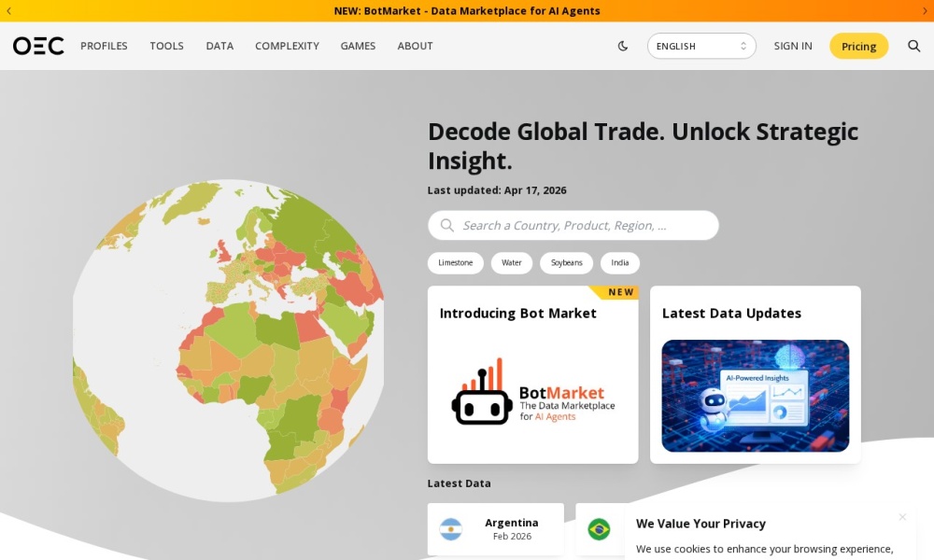
Task: Click the Sign In link
Action: coord(793,46)
